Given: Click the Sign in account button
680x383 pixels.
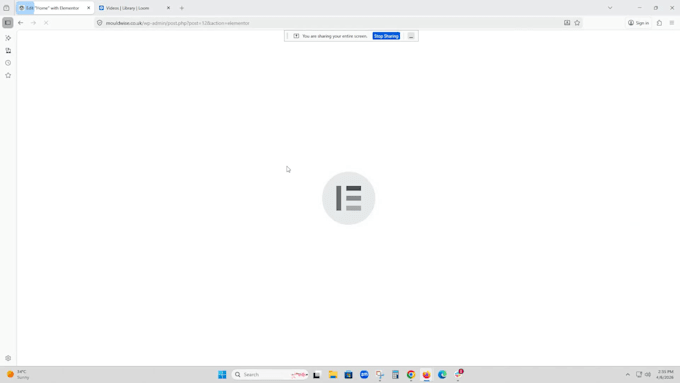Looking at the screenshot, I should (638, 23).
